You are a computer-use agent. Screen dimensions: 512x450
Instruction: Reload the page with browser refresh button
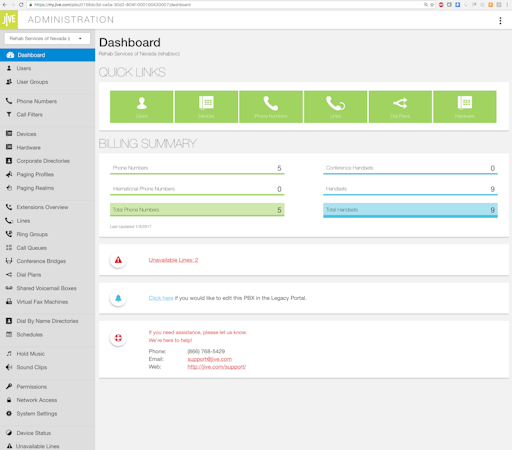[21, 5]
